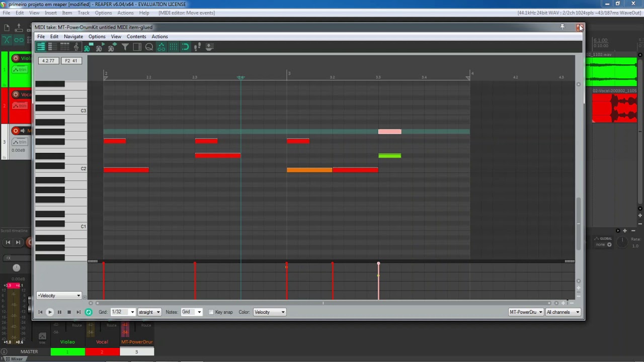The image size is (644, 362).
Task: Open main REAPER Track menu
Action: (84, 13)
